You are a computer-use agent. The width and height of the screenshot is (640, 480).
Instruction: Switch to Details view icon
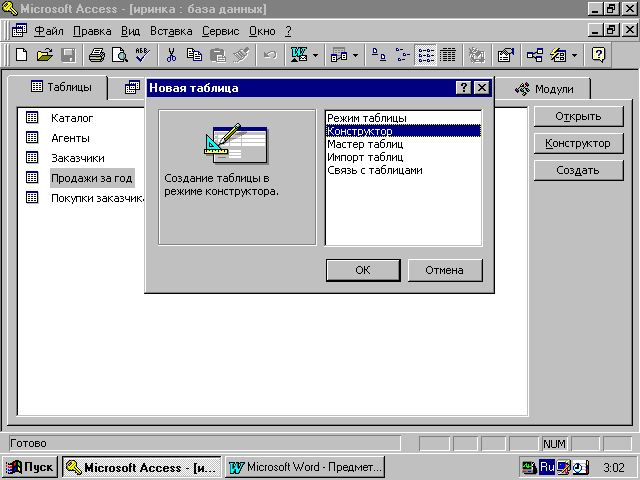coord(448,55)
